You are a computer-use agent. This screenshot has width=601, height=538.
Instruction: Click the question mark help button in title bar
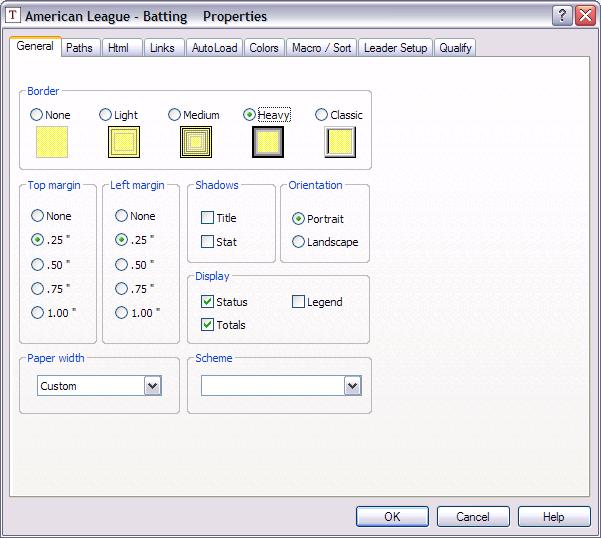tap(562, 16)
